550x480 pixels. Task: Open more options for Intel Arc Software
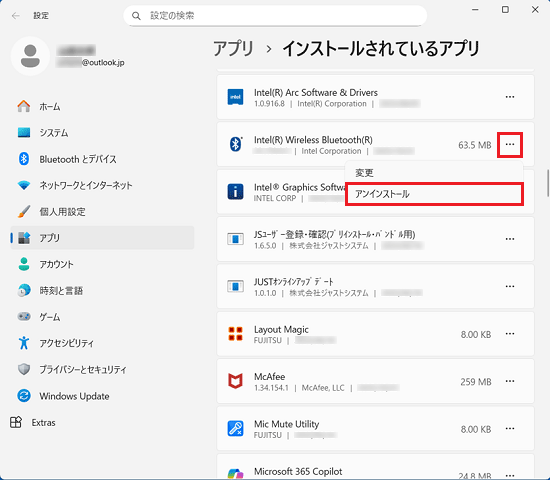510,97
